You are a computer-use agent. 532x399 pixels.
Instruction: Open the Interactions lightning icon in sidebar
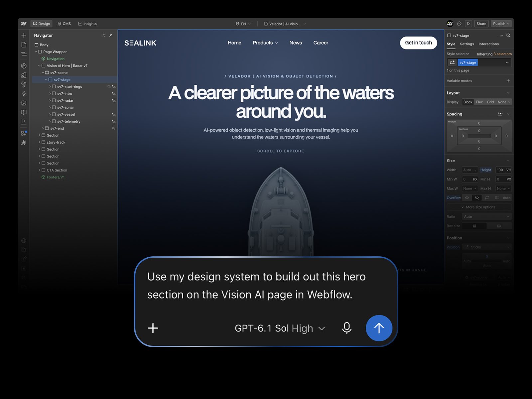[24, 94]
